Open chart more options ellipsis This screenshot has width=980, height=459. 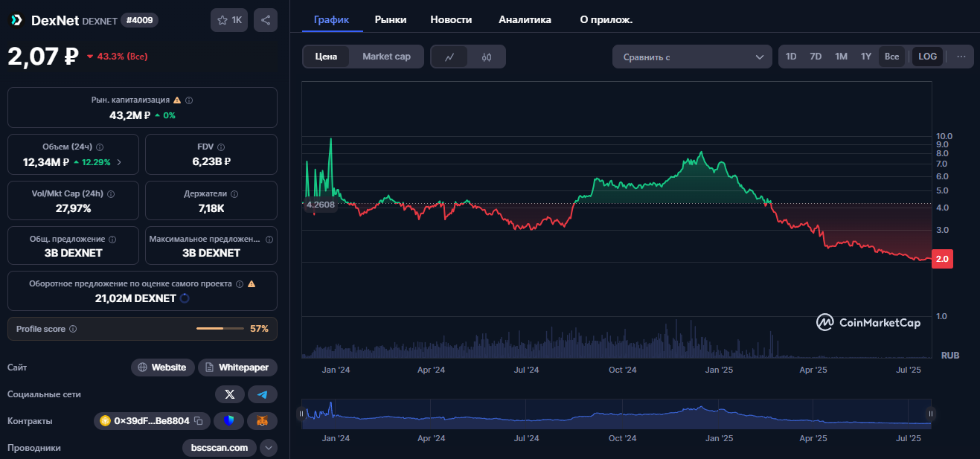tap(961, 57)
